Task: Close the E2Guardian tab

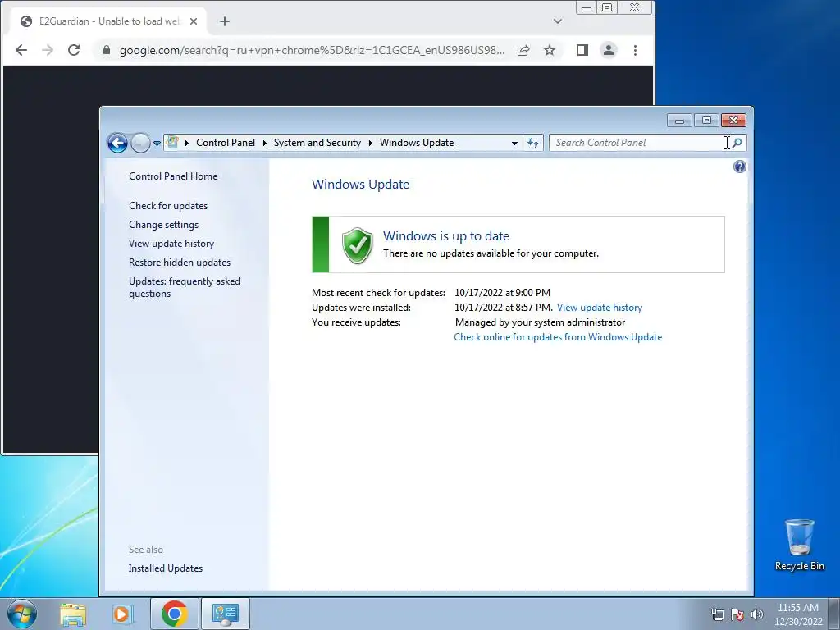Action: click(194, 21)
